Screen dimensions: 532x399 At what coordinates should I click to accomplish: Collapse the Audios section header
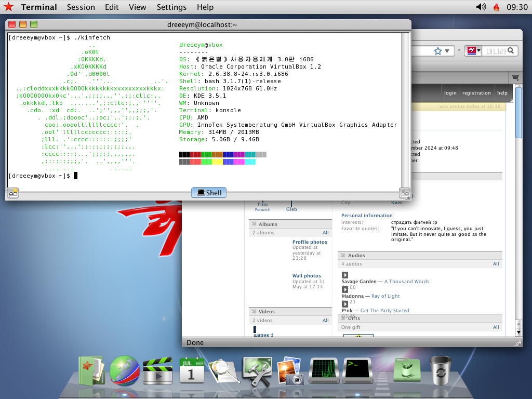(343, 255)
